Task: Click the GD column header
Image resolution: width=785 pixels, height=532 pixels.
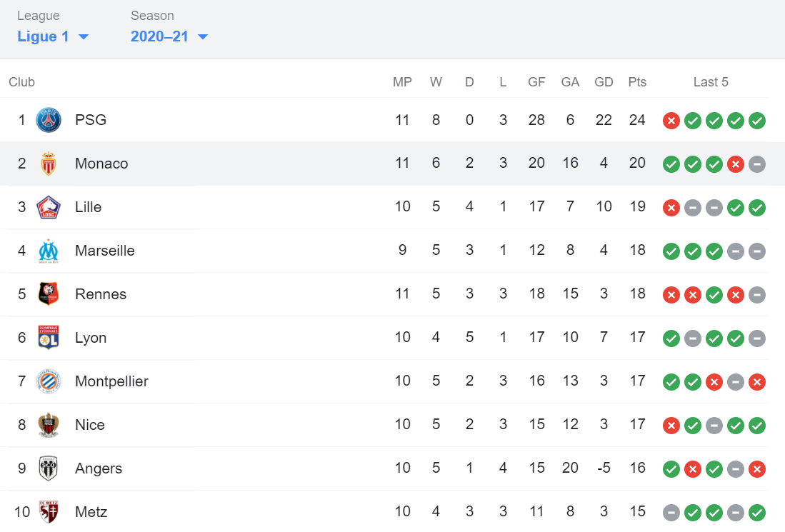Action: tap(604, 82)
